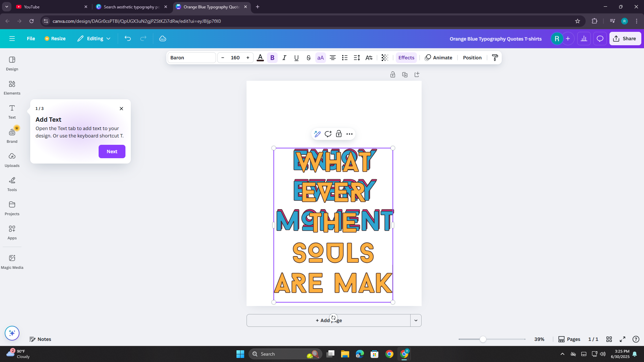Open the Apps panel

tap(12, 232)
